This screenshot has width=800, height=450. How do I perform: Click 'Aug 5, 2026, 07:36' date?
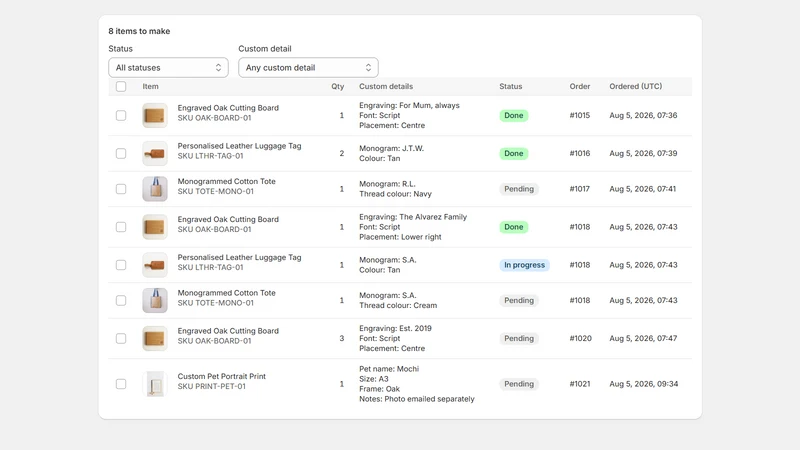pos(643,115)
